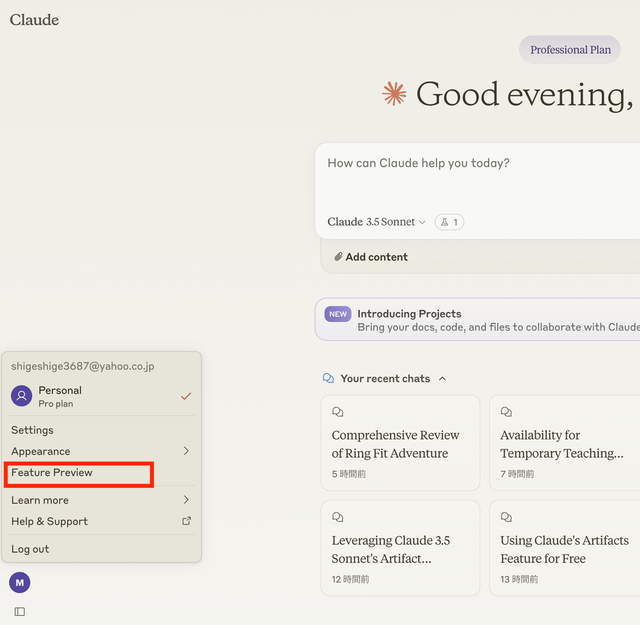Viewport: 640px width, 625px height.
Task: Click the account email shigeshige3687@yahoo.co.jp
Action: (83, 366)
